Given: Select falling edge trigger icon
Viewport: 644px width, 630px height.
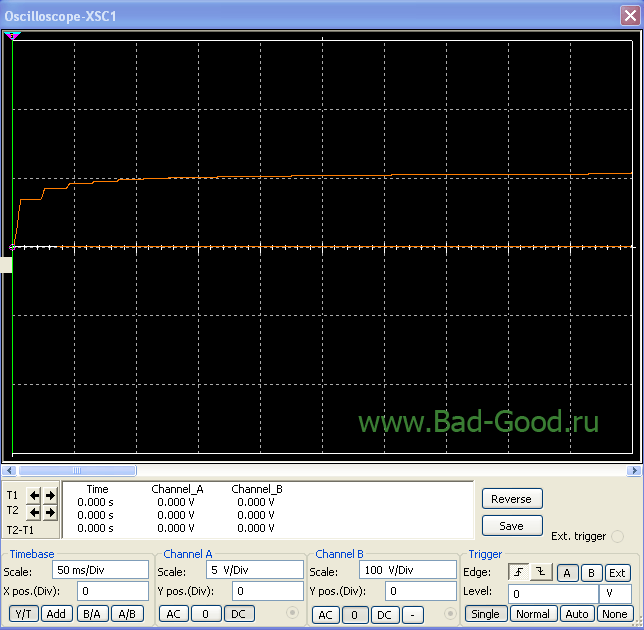Looking at the screenshot, I should (x=541, y=572).
